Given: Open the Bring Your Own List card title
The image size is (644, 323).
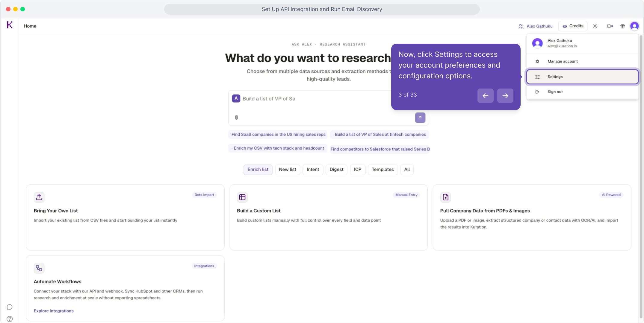Looking at the screenshot, I should click(x=56, y=211).
